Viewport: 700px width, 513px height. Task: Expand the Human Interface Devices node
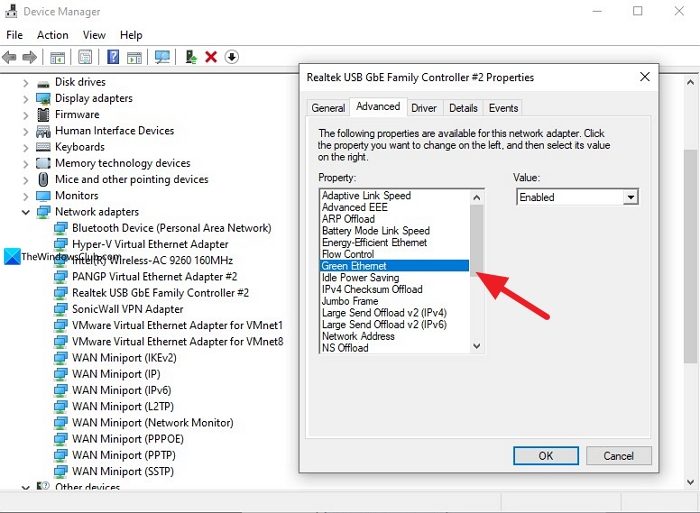coord(25,132)
